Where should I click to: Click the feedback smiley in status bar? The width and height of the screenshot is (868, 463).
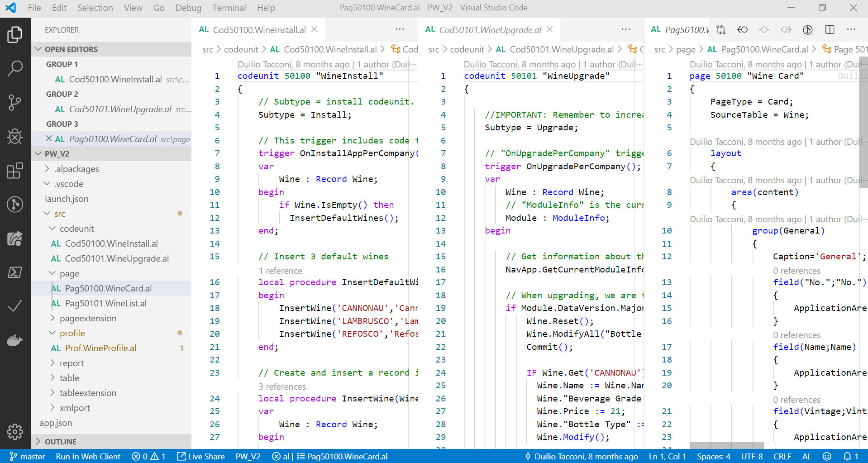(827, 456)
